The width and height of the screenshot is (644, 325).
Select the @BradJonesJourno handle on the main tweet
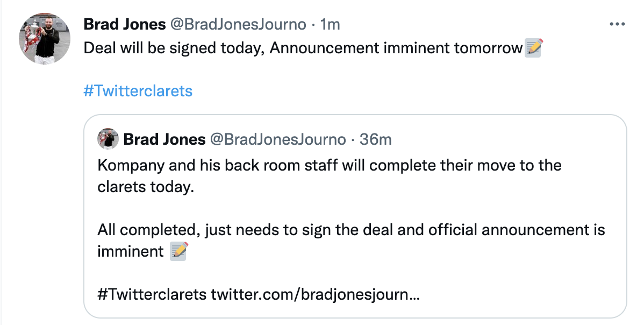[238, 24]
